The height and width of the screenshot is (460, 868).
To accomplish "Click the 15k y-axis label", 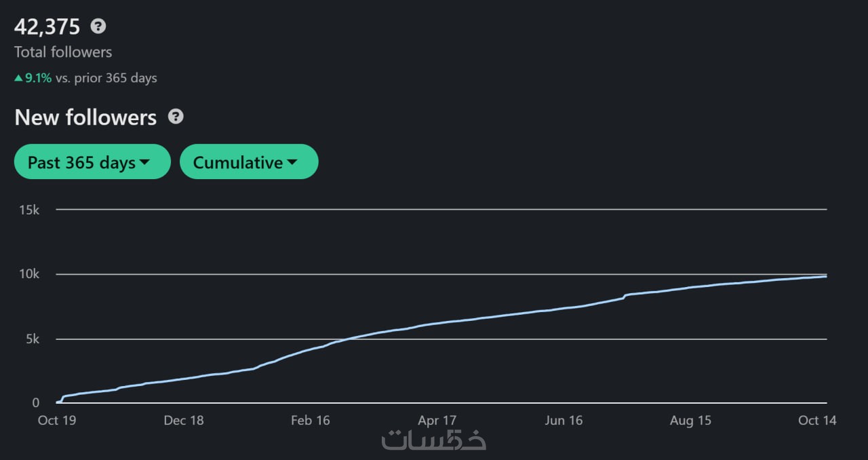I will [31, 210].
